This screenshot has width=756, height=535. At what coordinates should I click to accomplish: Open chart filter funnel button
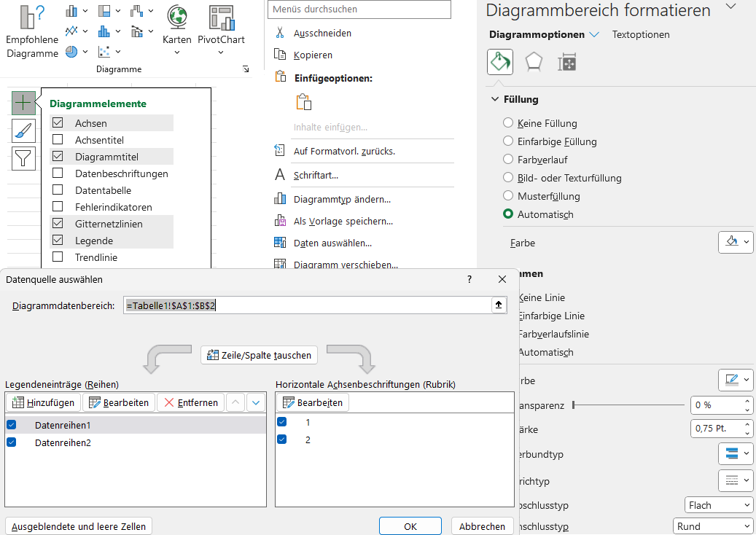pos(23,159)
